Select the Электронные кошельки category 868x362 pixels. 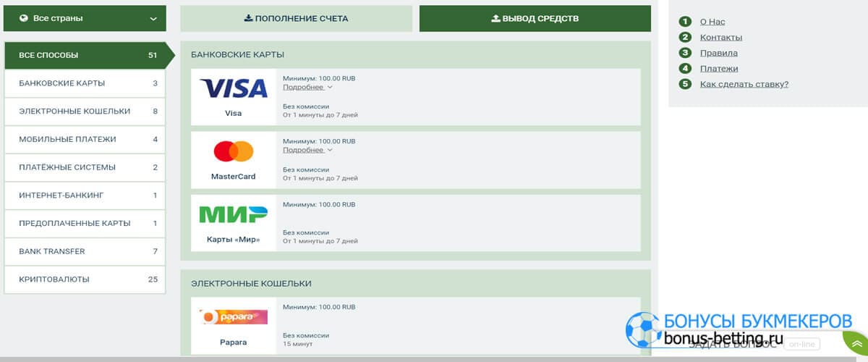85,111
